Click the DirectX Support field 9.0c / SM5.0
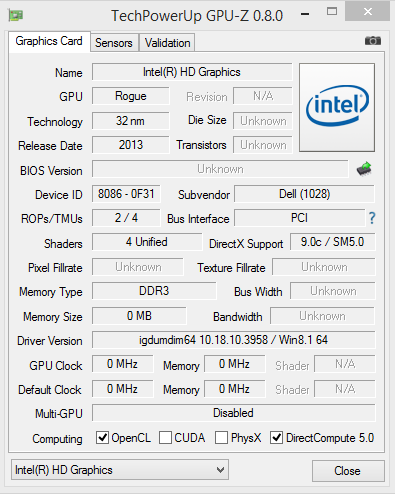The height and width of the screenshot is (494, 395). click(332, 242)
